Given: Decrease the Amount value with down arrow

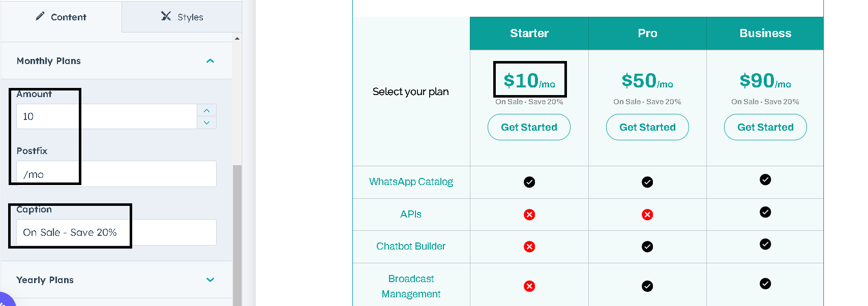Looking at the screenshot, I should (x=206, y=123).
